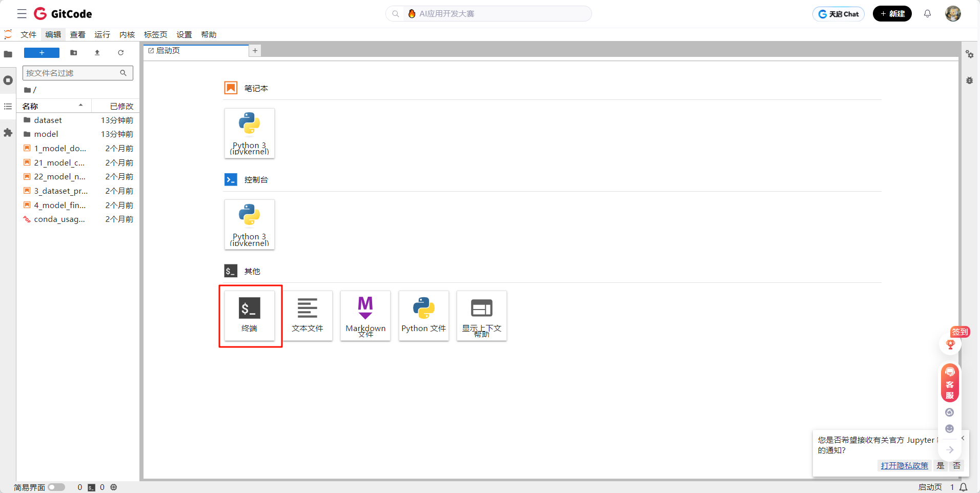The width and height of the screenshot is (980, 493).
Task: Launch Python 3 notebook
Action: [250, 133]
